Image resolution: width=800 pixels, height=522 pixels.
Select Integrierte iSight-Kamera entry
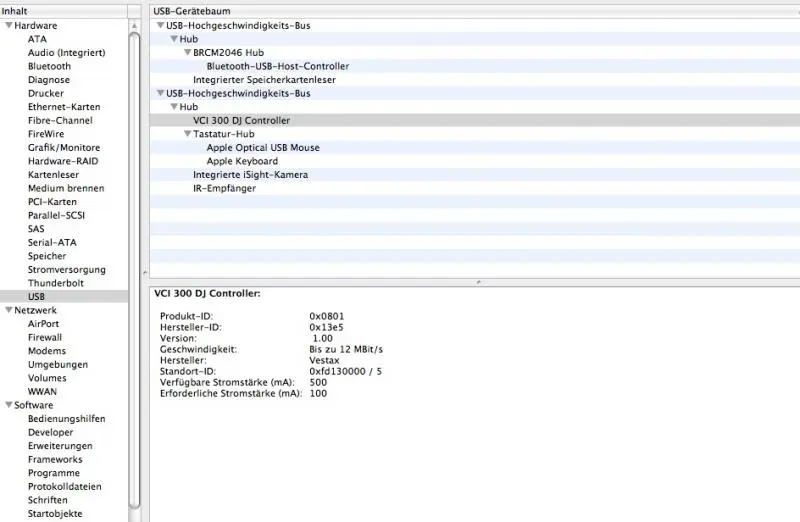[250, 175]
